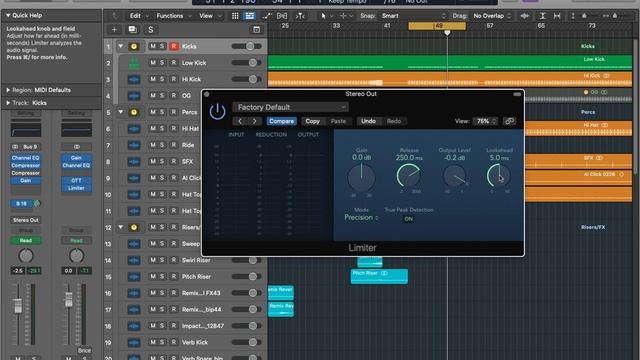Go to next preset arrow in Limiter
The height and width of the screenshot is (360, 640).
point(254,121)
